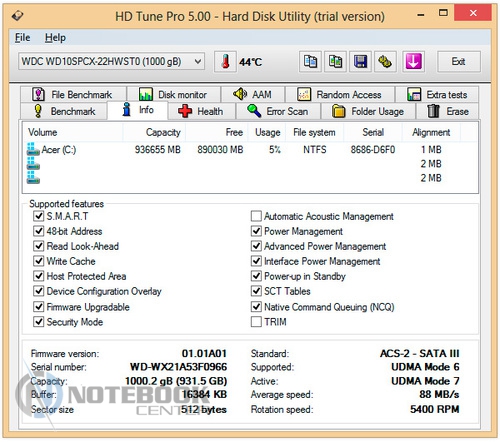Screen dimensions: 500x442
Task: Select the Acer (C:) volume row
Action: pyautogui.click(x=250, y=150)
